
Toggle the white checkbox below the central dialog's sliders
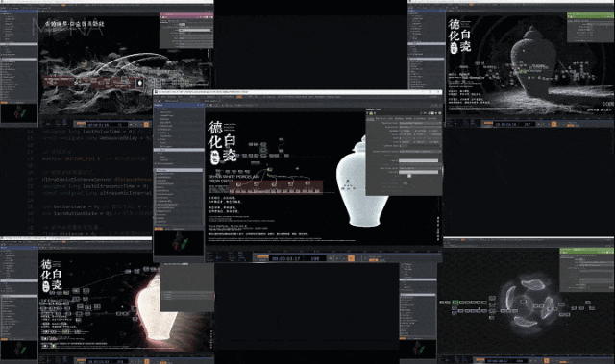pyautogui.click(x=409, y=176)
